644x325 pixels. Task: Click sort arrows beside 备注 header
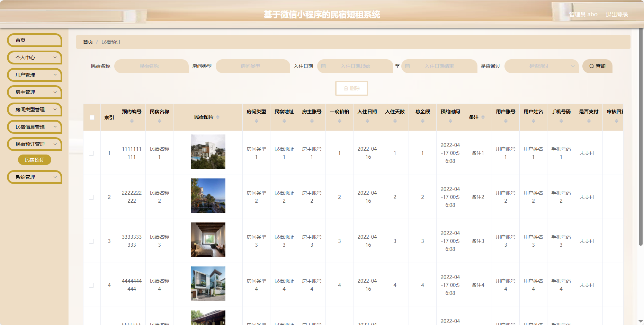point(483,117)
